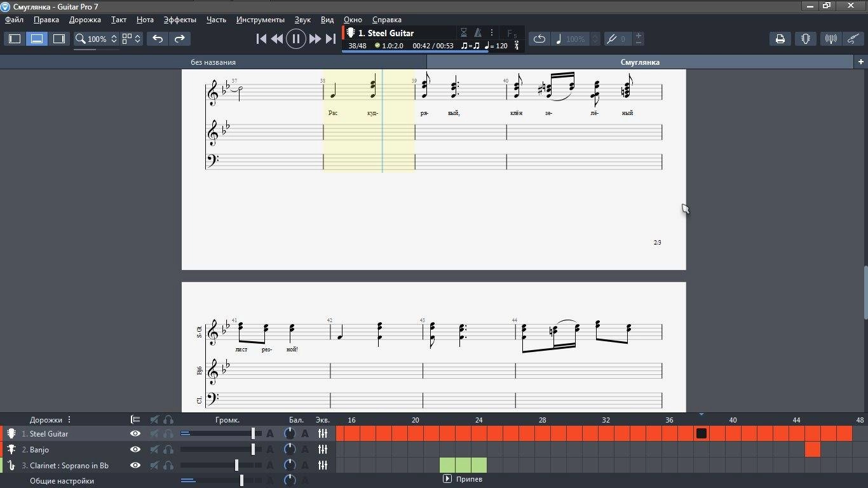The height and width of the screenshot is (488, 868).
Task: Click the time signature indicator
Action: coord(516,46)
